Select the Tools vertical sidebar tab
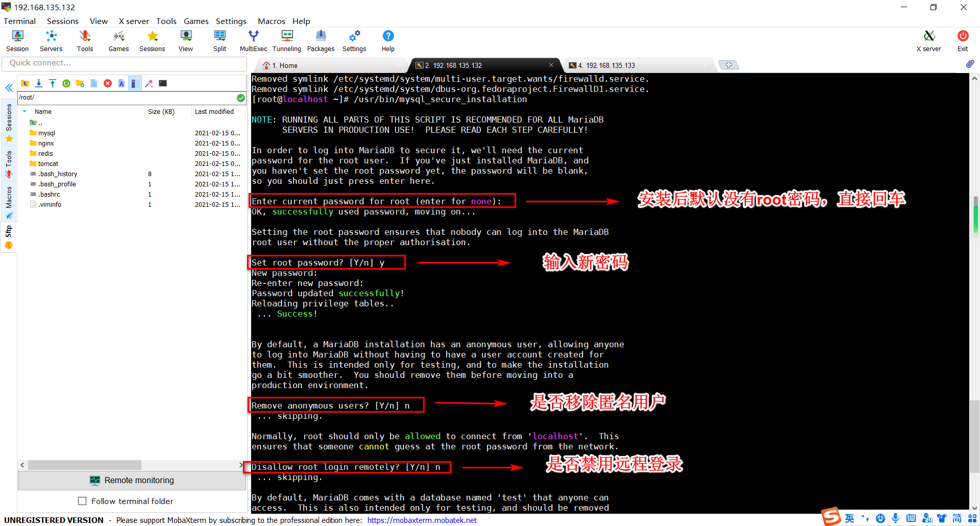 (x=9, y=163)
